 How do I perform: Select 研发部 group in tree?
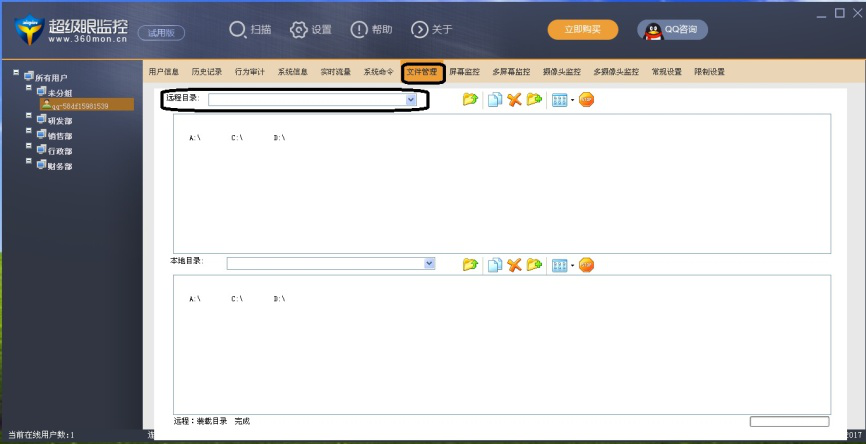60,120
